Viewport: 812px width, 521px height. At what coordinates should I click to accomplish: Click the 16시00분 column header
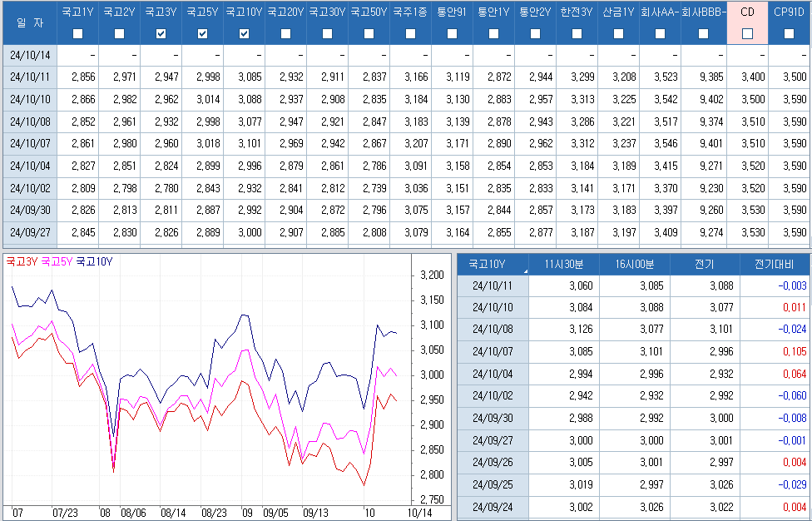[x=634, y=265]
